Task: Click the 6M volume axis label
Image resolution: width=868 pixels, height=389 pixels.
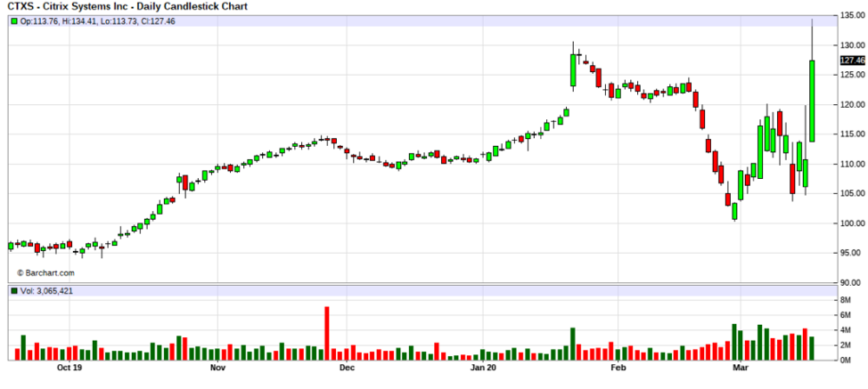Action: (x=846, y=315)
